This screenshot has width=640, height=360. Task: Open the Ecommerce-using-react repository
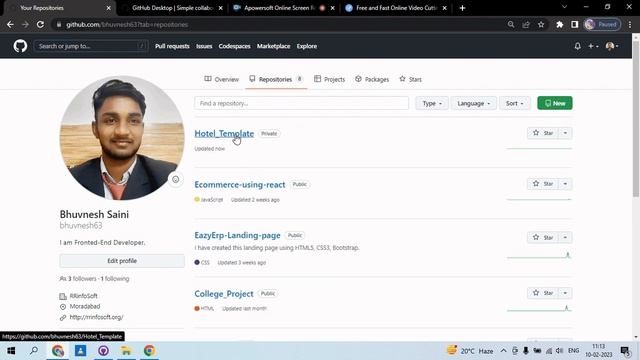pyautogui.click(x=240, y=184)
